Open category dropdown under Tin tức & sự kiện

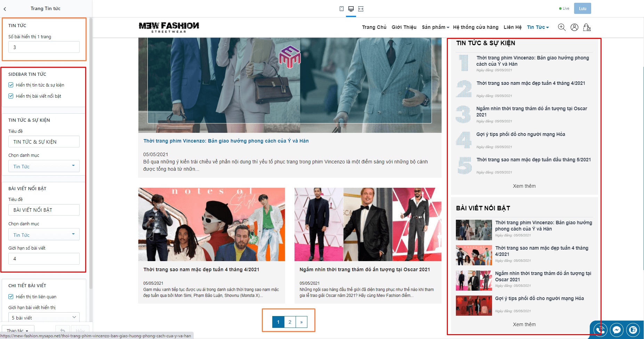pos(44,166)
